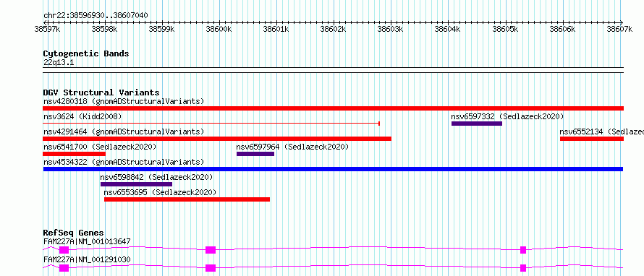Image resolution: width=644 pixels, height=276 pixels.
Task: Click the Cytogenetic Bands track title
Action: click(x=86, y=53)
